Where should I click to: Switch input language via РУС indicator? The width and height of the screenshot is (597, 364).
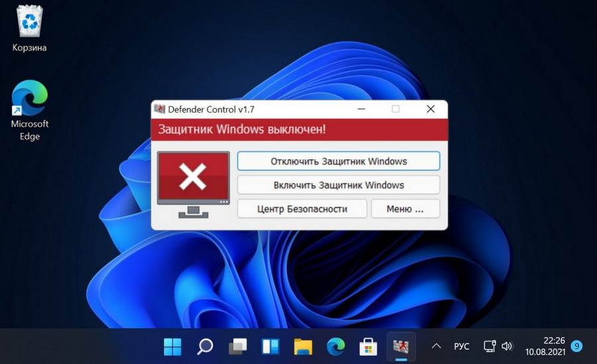pyautogui.click(x=462, y=346)
